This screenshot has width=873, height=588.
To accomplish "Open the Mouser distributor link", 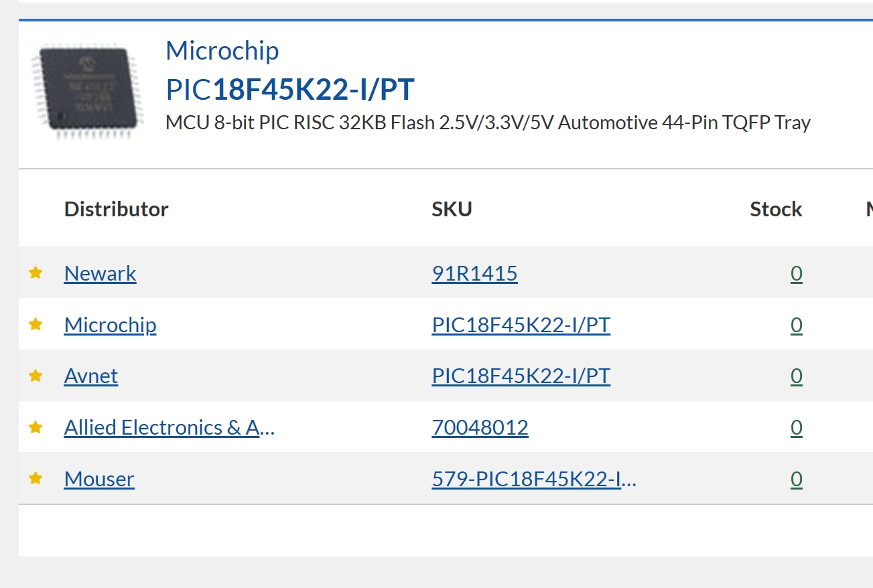I will 99,479.
